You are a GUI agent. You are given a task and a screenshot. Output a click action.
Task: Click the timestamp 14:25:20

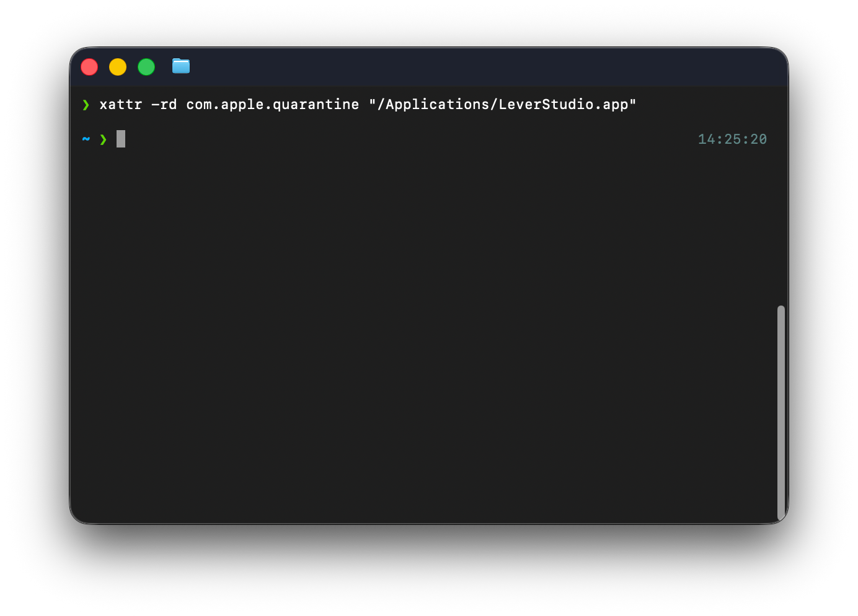(732, 139)
